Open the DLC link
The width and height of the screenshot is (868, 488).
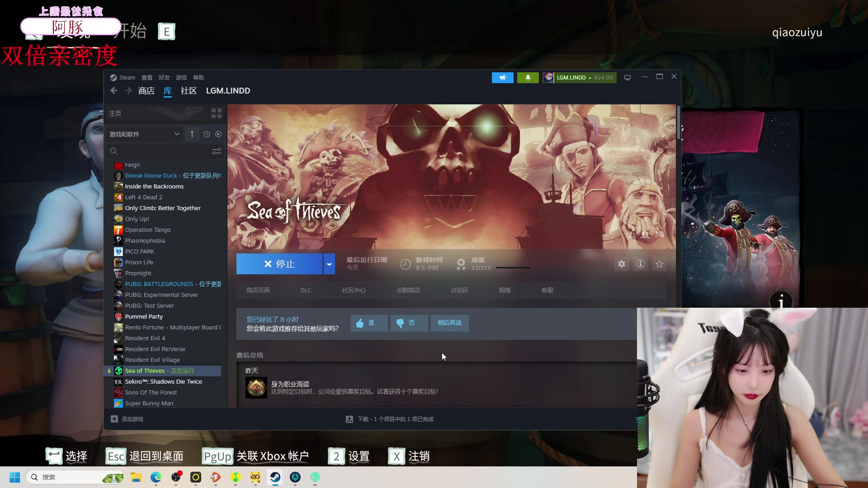[306, 291]
